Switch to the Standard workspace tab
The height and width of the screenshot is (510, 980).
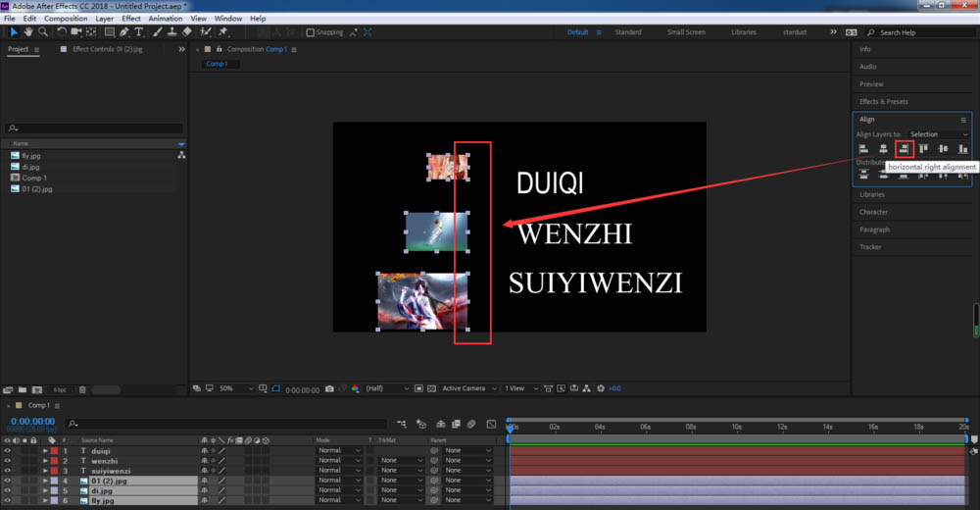coord(627,32)
